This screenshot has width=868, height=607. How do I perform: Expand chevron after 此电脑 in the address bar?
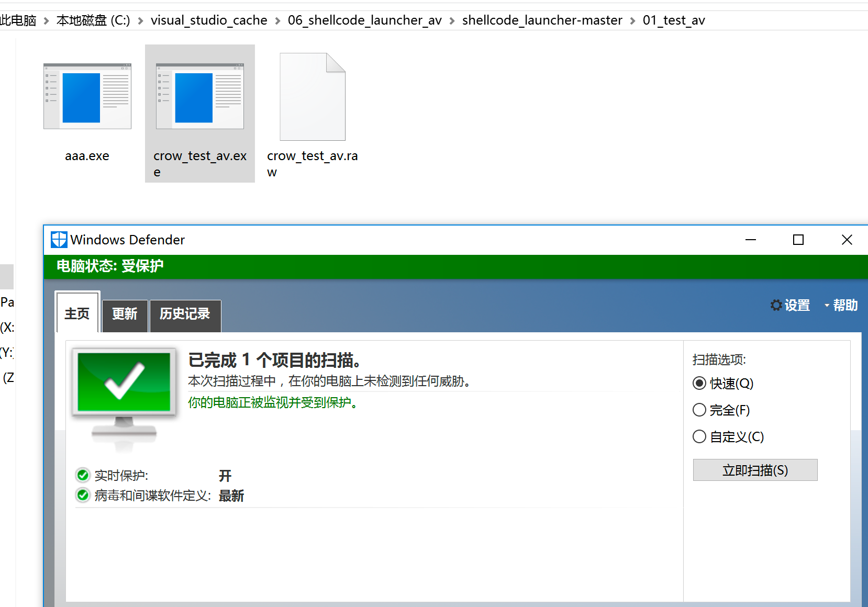click(x=46, y=21)
